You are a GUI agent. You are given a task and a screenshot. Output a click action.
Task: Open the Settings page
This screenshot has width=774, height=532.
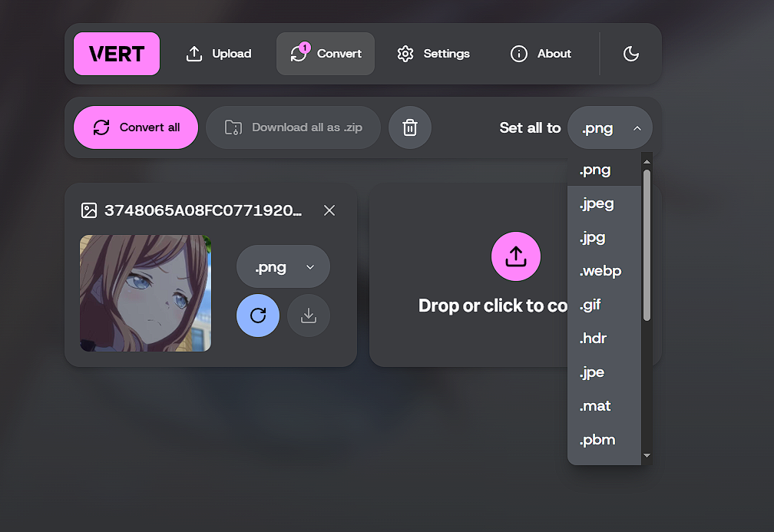433,54
